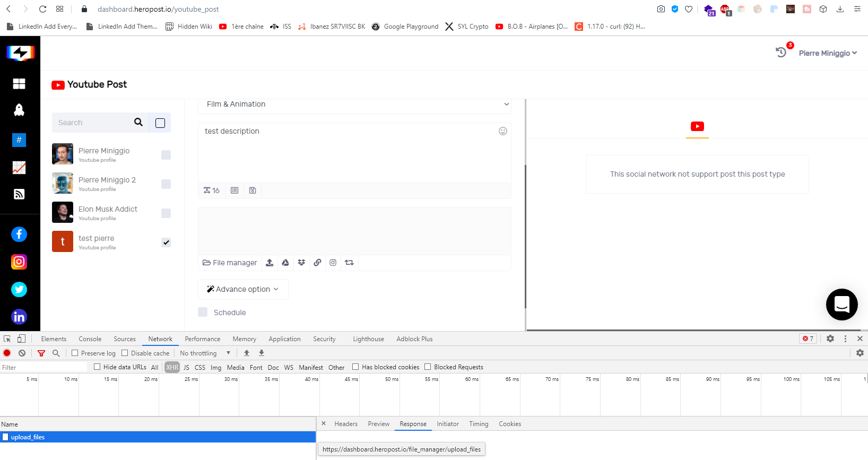
Task: Enable the Schedule checkbox
Action: point(203,312)
